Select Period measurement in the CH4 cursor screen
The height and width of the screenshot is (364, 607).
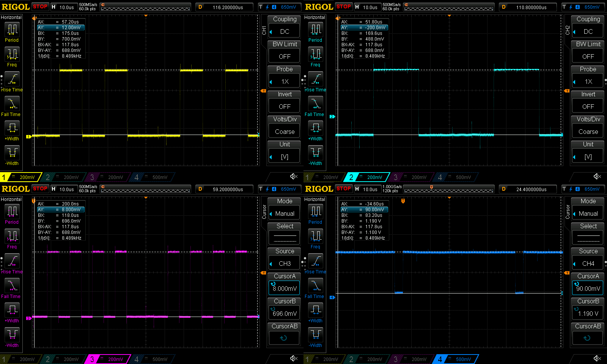coord(315,214)
